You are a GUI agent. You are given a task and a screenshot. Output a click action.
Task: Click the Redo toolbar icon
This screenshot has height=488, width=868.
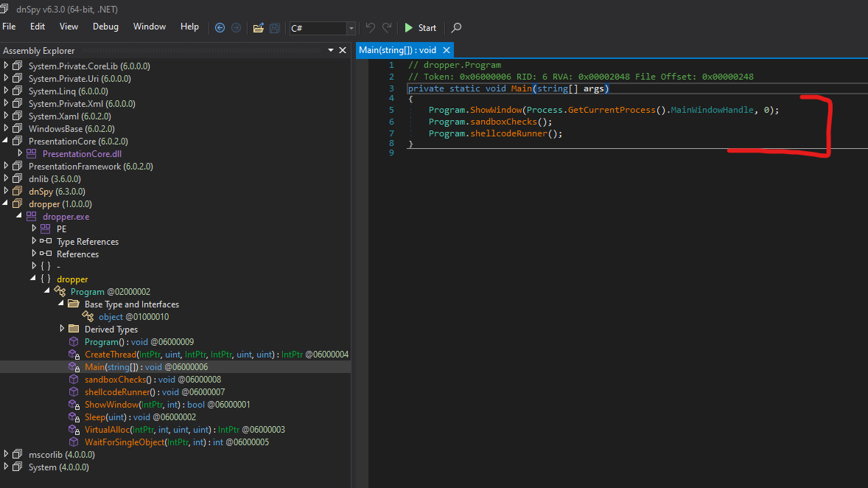click(387, 28)
